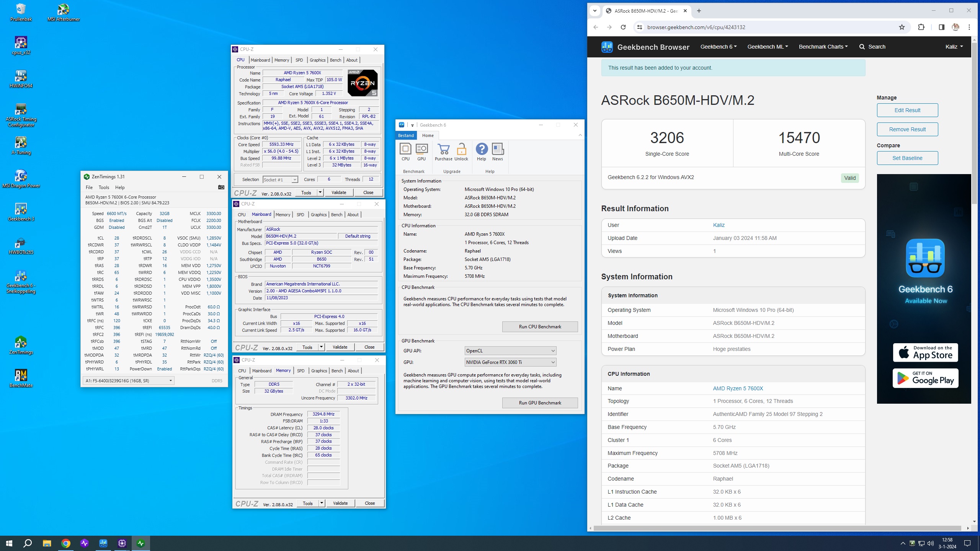
Task: Open ZenTimings File menu
Action: tap(89, 187)
